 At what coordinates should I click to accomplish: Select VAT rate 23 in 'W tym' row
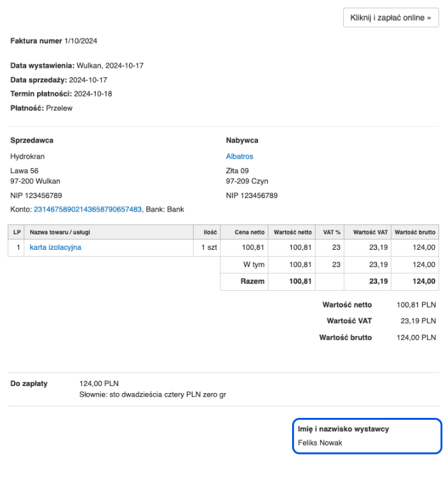[x=336, y=265]
